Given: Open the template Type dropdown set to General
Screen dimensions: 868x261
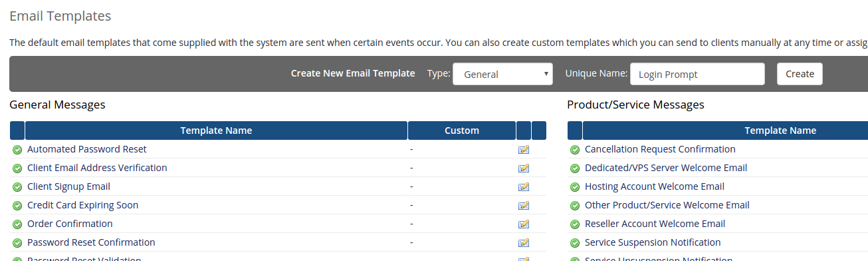Looking at the screenshot, I should coord(502,74).
